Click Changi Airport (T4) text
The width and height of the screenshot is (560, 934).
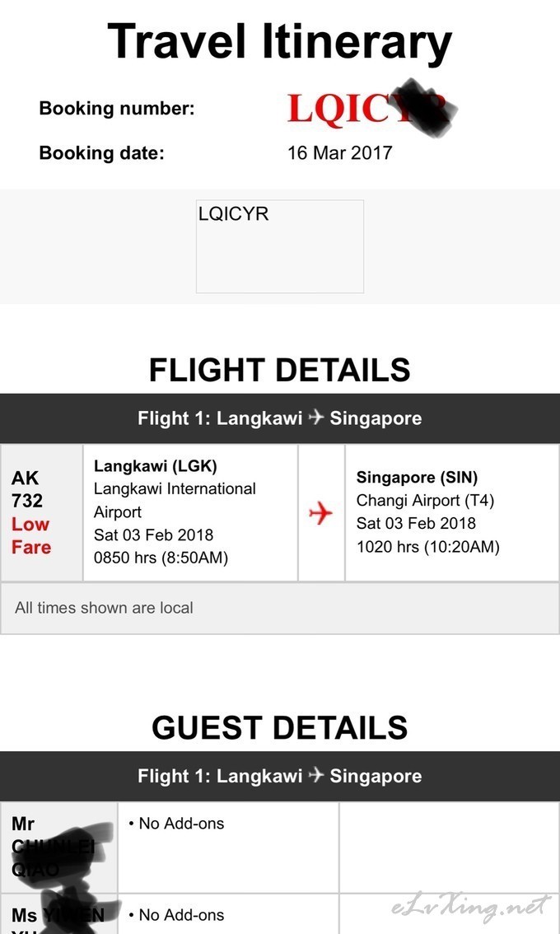pos(426,501)
